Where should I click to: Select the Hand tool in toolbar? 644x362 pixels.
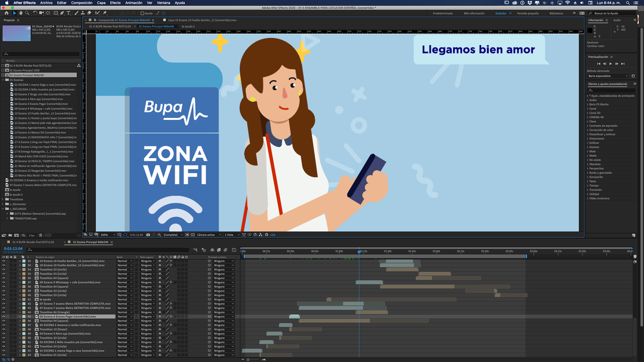pyautogui.click(x=21, y=13)
